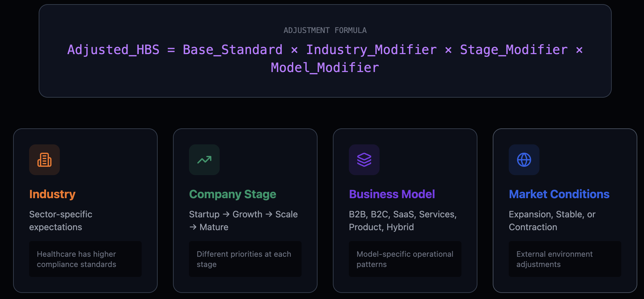
Task: Click the B2B, B2C, SaaS, Services description
Action: (403, 221)
